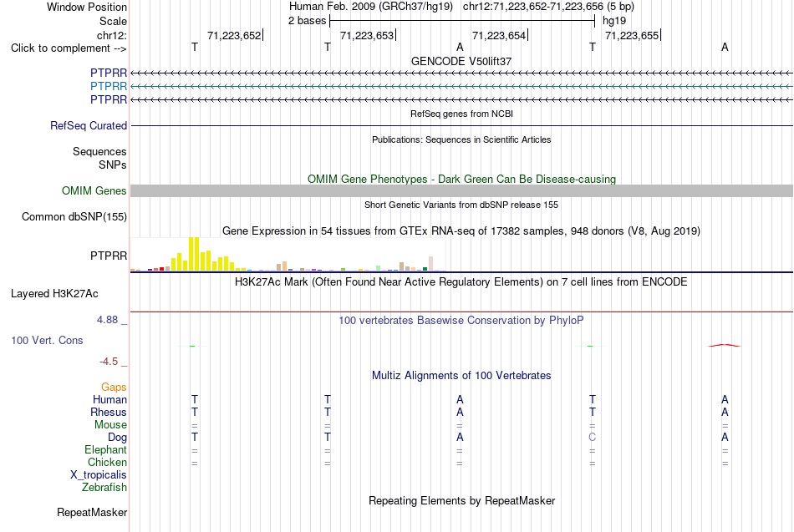Click the 4.88 upper conservation scale value
The image size is (794, 532).
(107, 319)
